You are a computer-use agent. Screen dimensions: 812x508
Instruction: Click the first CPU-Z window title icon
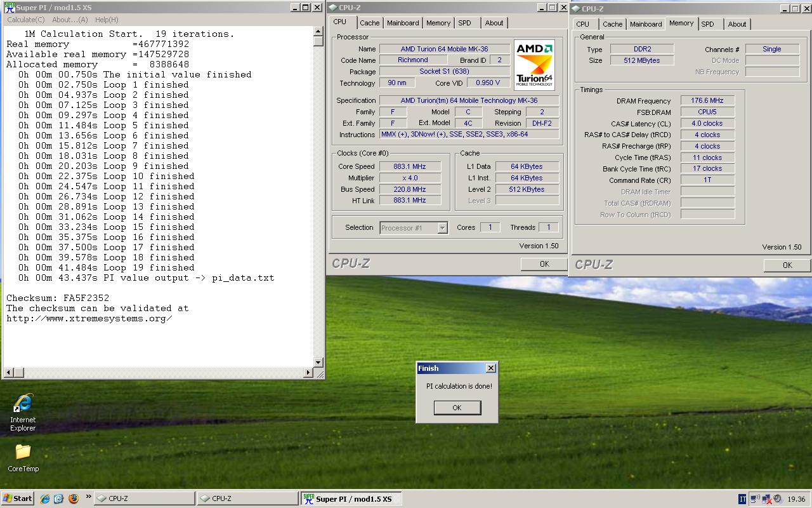tap(332, 8)
